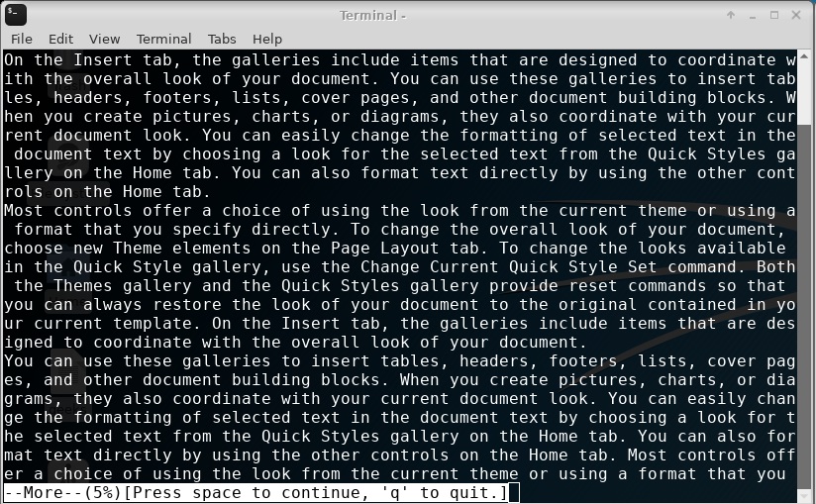Open the File menu
This screenshot has width=816, height=504.
tap(22, 39)
